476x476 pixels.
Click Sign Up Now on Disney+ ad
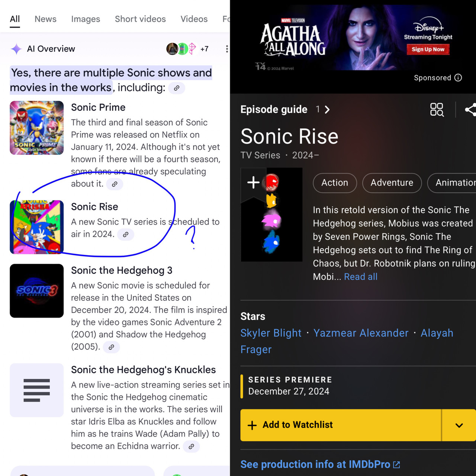coord(428,49)
